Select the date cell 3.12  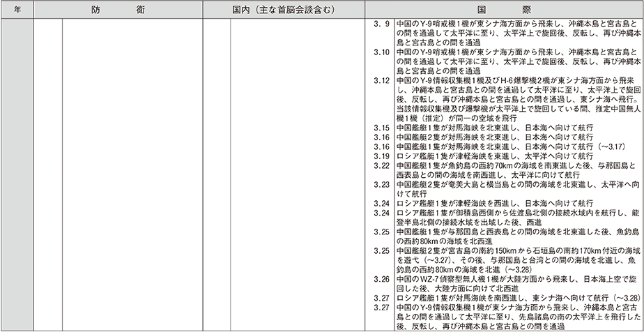(x=381, y=80)
